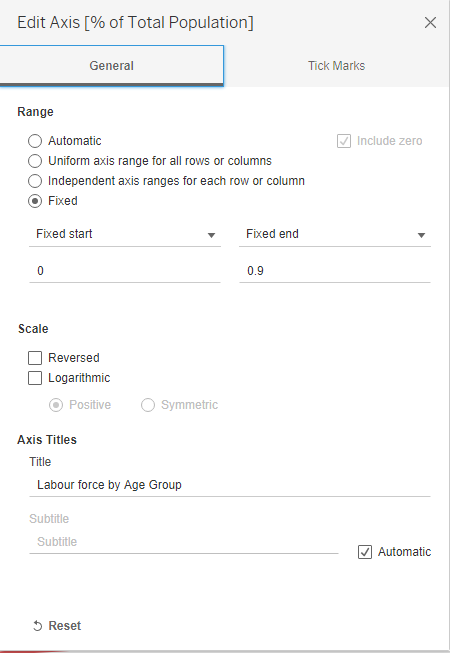Viewport: 450px width, 653px height.
Task: Click the Subtitle input field
Action: click(184, 542)
